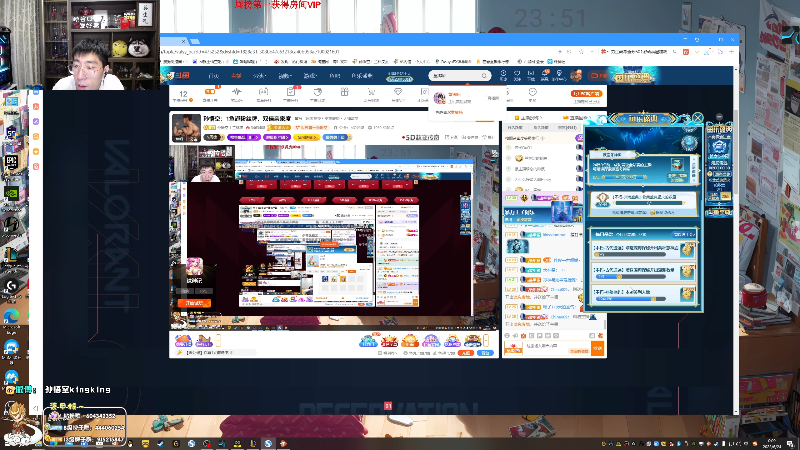This screenshot has width=800, height=450.
Task: Open Microsoft Edge desktop shortcut
Action: [11, 316]
